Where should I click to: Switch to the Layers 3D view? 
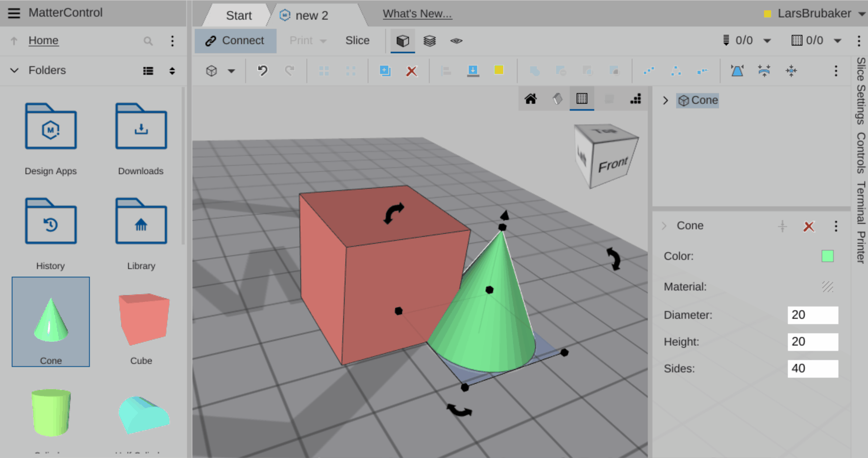pyautogui.click(x=430, y=41)
